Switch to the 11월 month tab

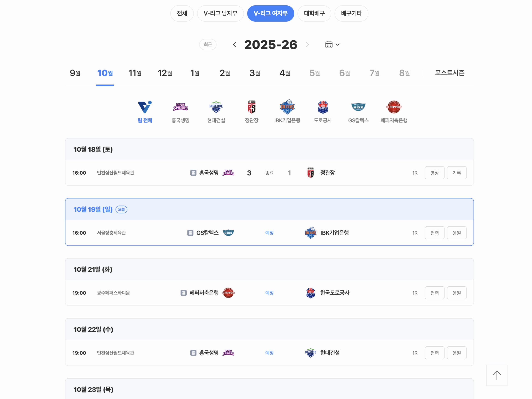click(134, 73)
